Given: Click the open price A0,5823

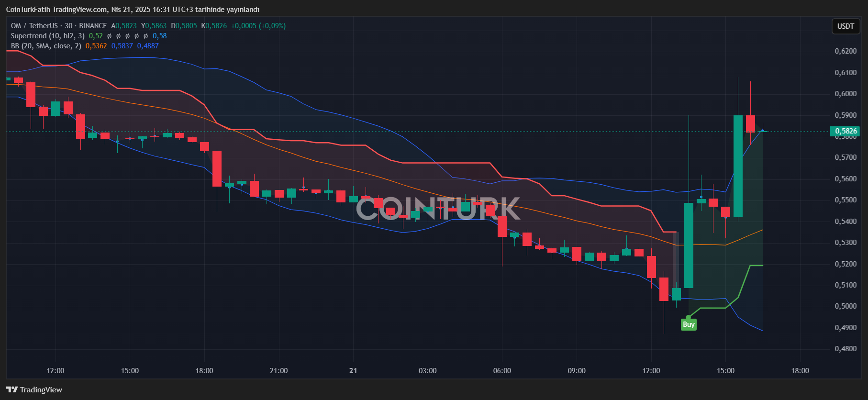Looking at the screenshot, I should point(124,26).
